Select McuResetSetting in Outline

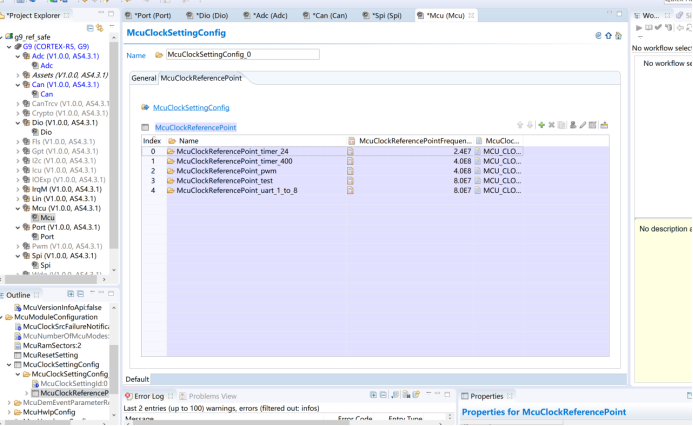(46, 355)
